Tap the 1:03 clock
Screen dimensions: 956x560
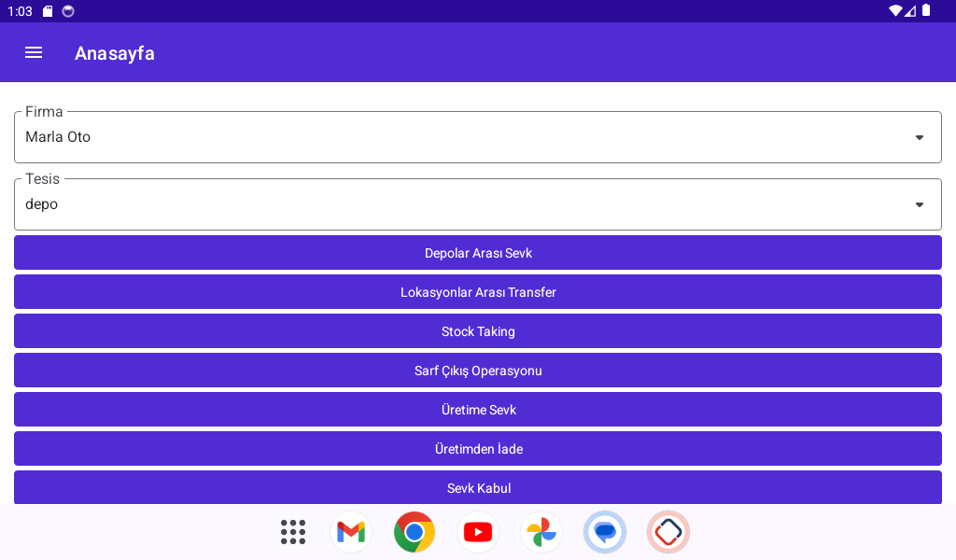pos(20,11)
